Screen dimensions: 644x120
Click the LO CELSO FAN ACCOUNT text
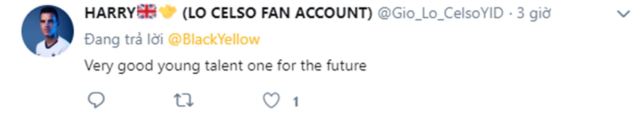click(x=277, y=13)
